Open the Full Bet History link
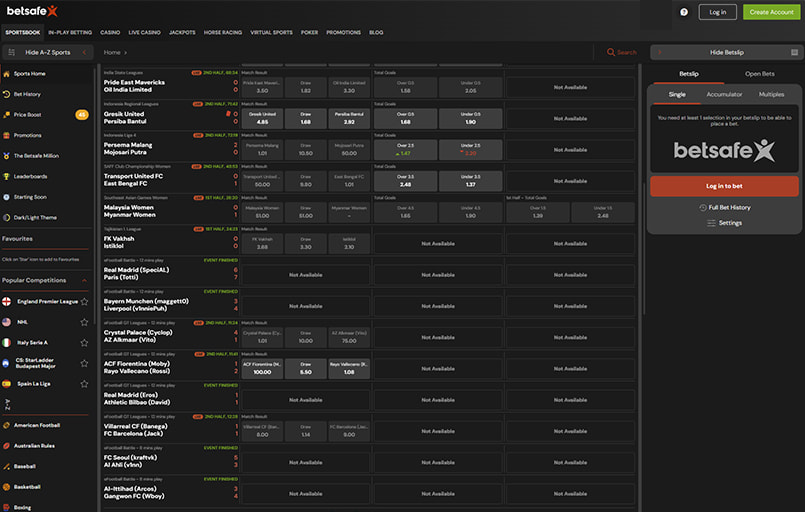This screenshot has height=512, width=805. point(729,207)
